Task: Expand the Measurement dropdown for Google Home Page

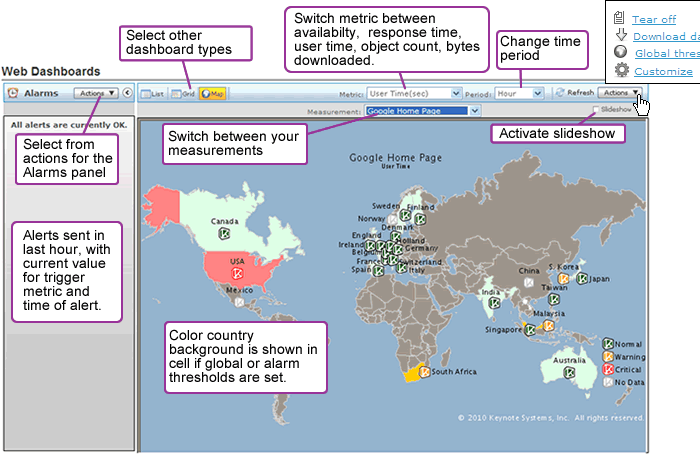Action: point(423,111)
